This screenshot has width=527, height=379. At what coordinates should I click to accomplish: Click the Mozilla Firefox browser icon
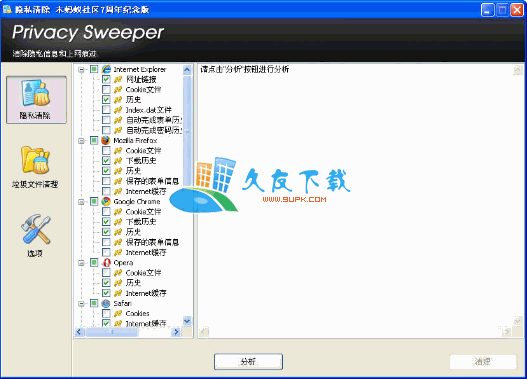106,140
